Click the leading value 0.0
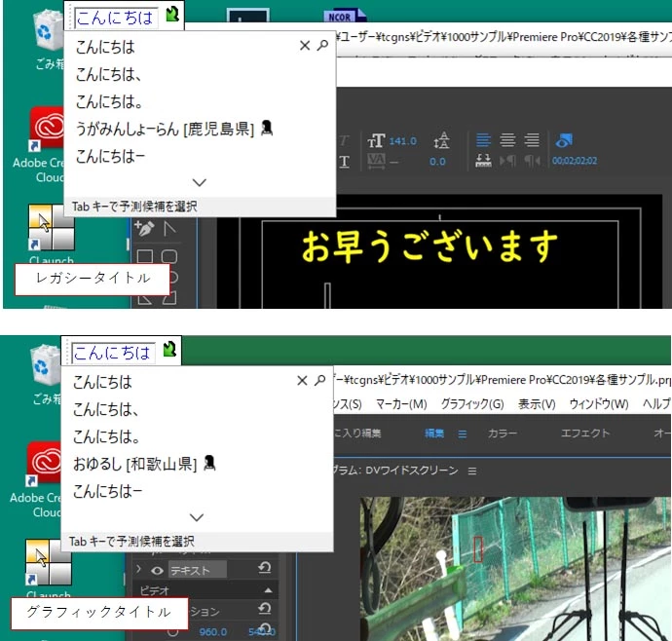Image resolution: width=672 pixels, height=641 pixels. [437, 162]
